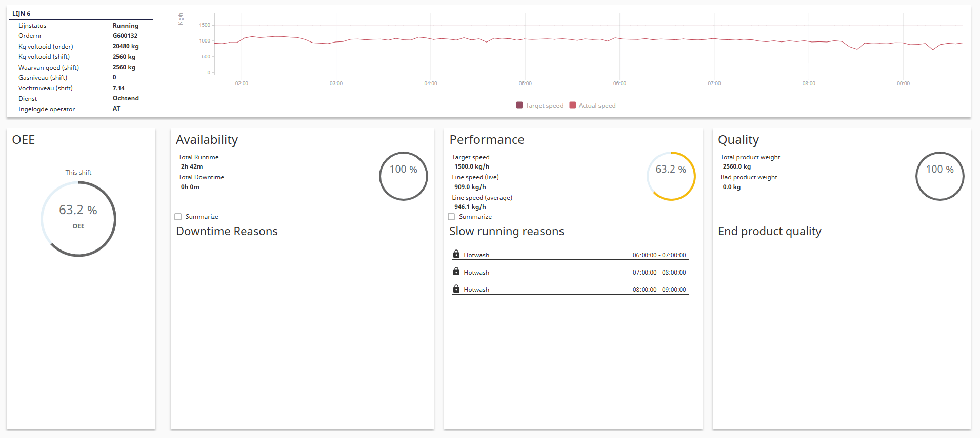Click the 06:00 label on chart time axis

(619, 84)
